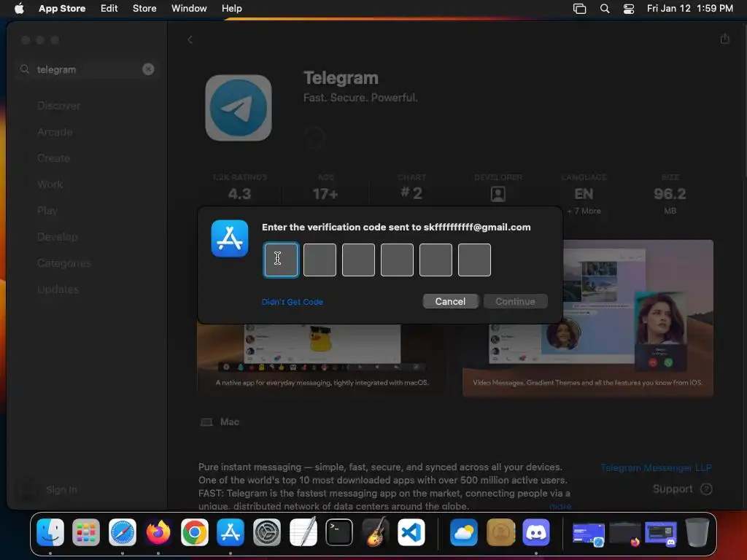Image resolution: width=747 pixels, height=560 pixels.
Task: Open Discord from the dock
Action: [x=536, y=532]
